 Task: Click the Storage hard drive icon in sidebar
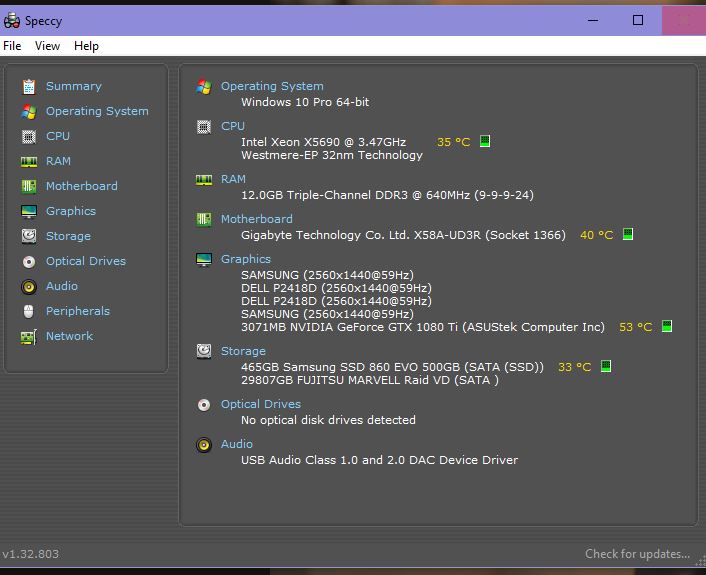coord(29,236)
